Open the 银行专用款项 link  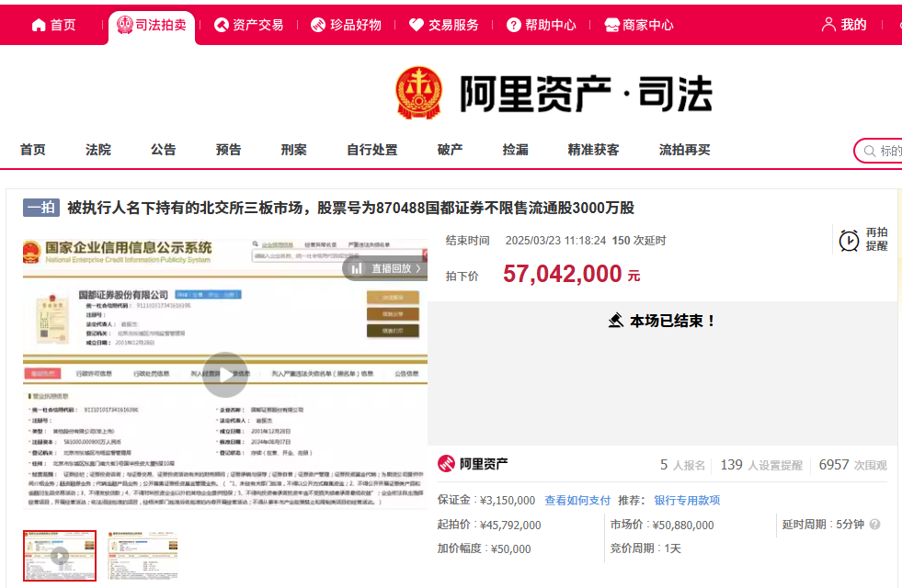pos(687,500)
